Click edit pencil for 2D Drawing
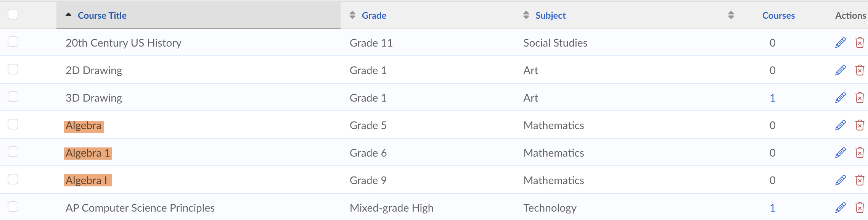The width and height of the screenshot is (868, 220). pyautogui.click(x=841, y=70)
